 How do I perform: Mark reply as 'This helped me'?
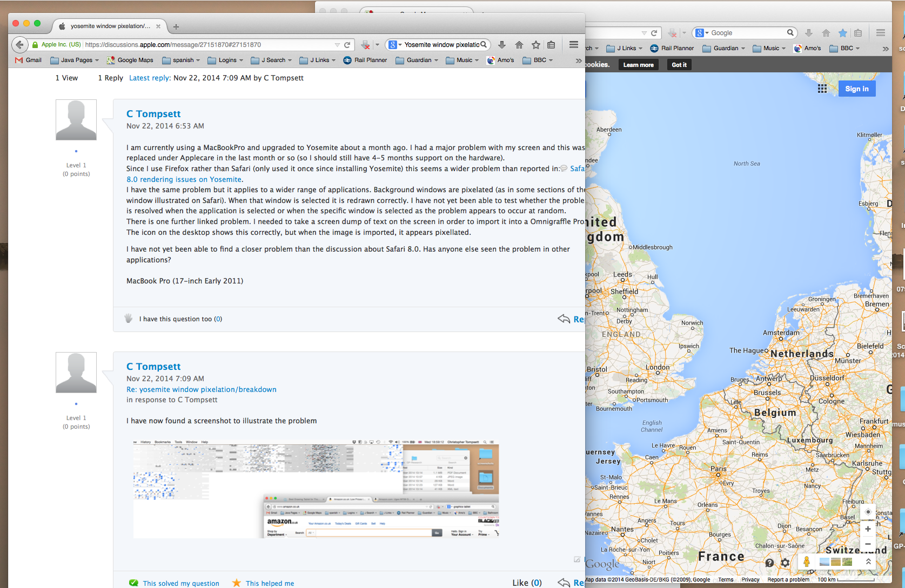coord(263,583)
